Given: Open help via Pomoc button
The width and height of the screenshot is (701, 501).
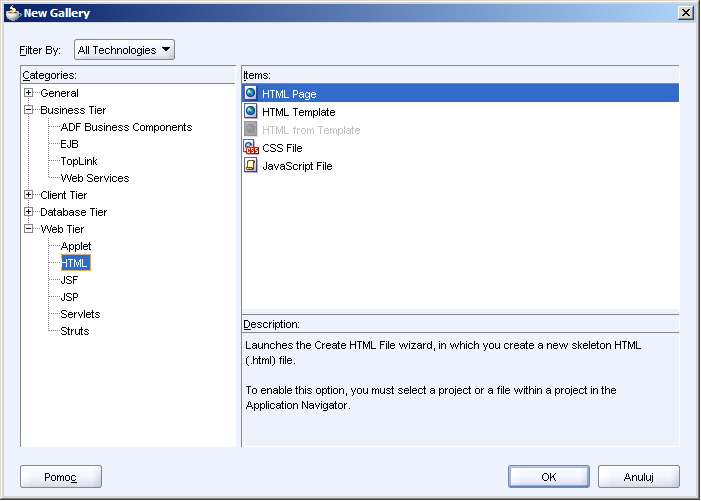Looking at the screenshot, I should click(61, 476).
